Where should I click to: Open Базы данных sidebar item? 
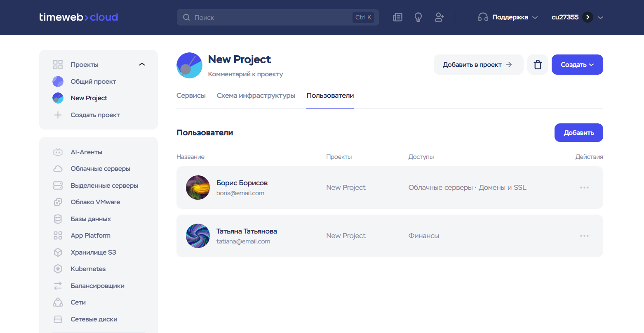pyautogui.click(x=91, y=219)
